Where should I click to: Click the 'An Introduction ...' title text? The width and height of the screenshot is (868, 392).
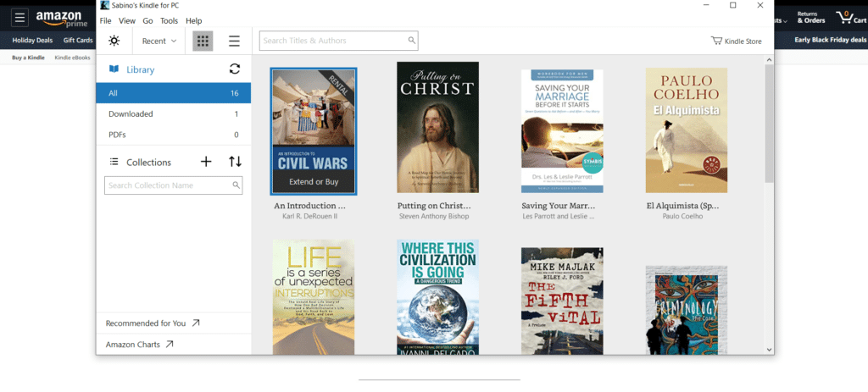(309, 206)
